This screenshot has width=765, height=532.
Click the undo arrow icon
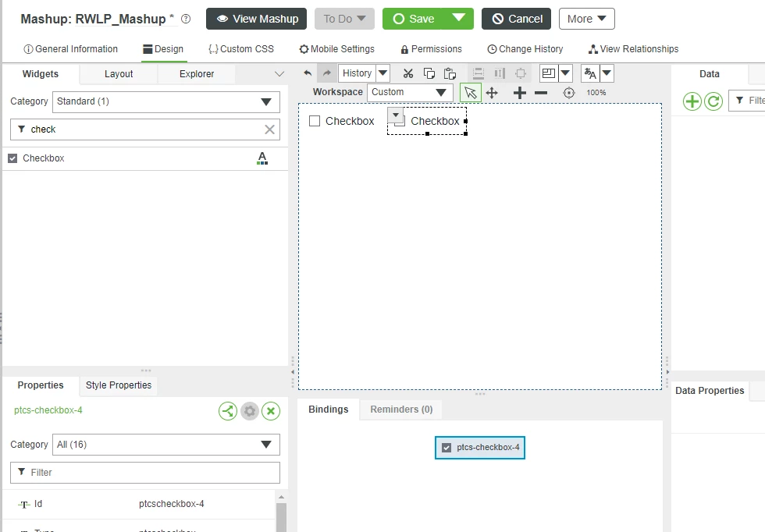[x=308, y=73]
